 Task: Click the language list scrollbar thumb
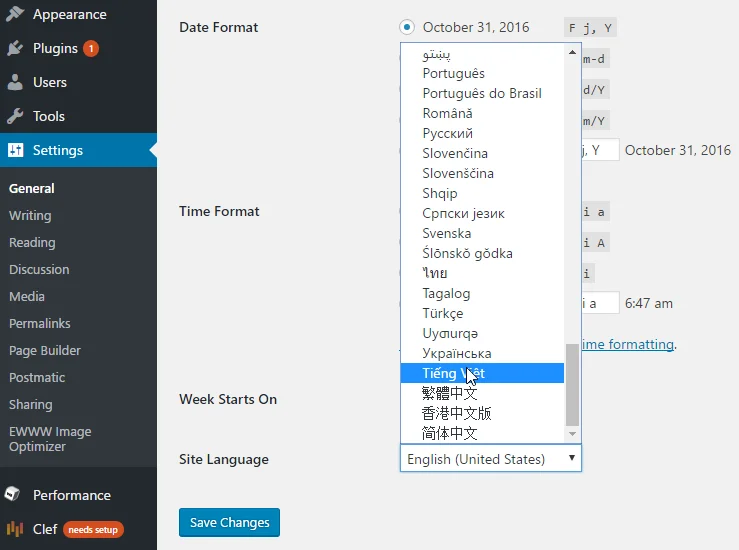pyautogui.click(x=572, y=383)
